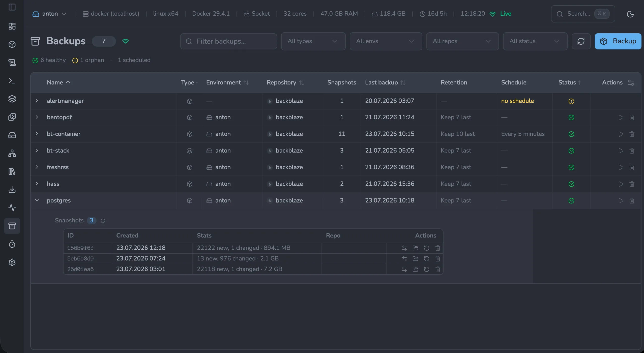Viewport: 644px width, 353px height.
Task: Browse files of snapshot 26d01ea6
Action: pyautogui.click(x=415, y=269)
